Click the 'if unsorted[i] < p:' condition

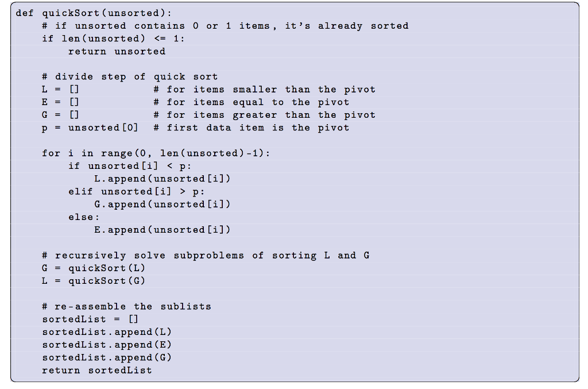[130, 166]
